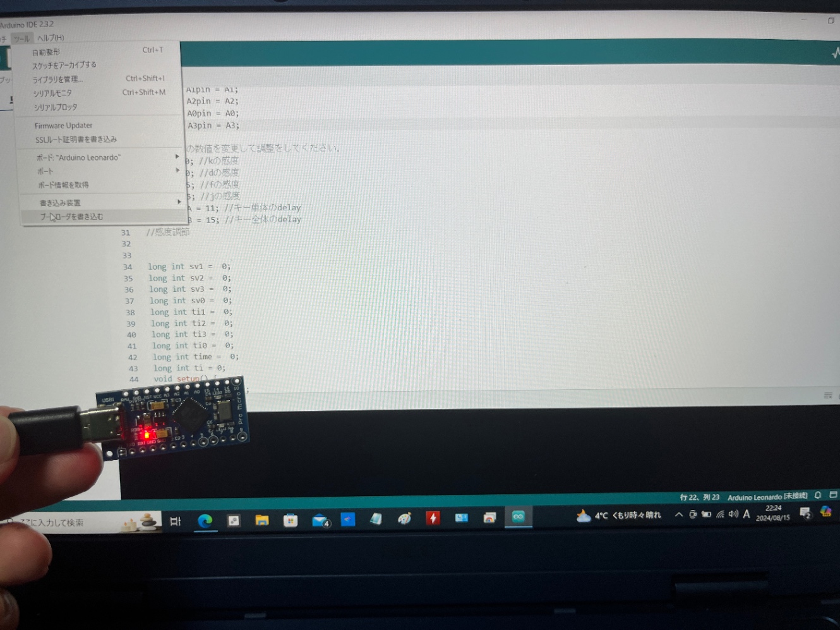Open the battery tray icon
The height and width of the screenshot is (630, 840).
click(706, 514)
